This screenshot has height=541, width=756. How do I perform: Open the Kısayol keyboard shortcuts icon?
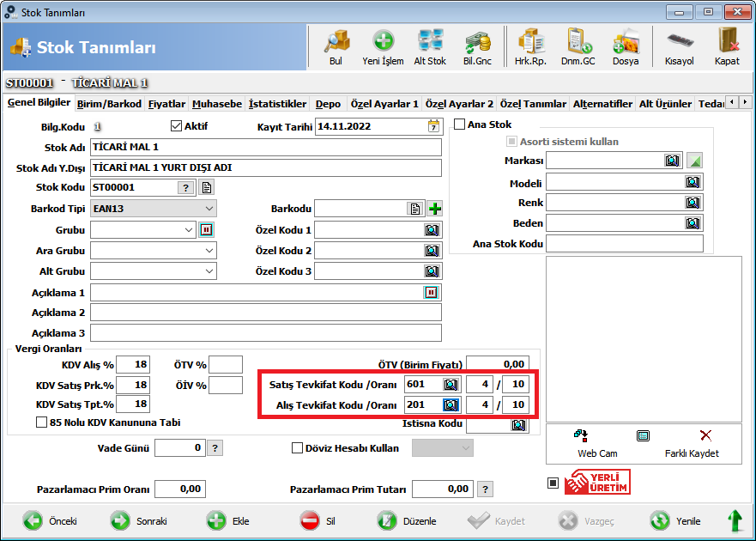click(680, 47)
